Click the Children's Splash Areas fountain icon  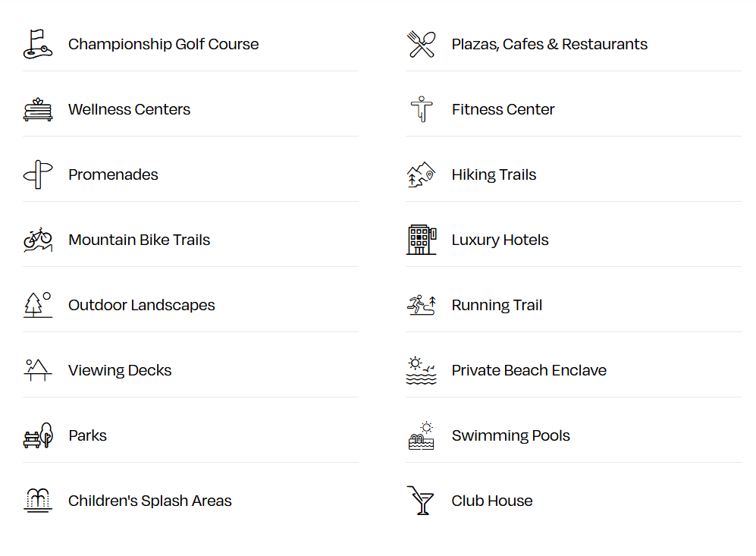[38, 501]
